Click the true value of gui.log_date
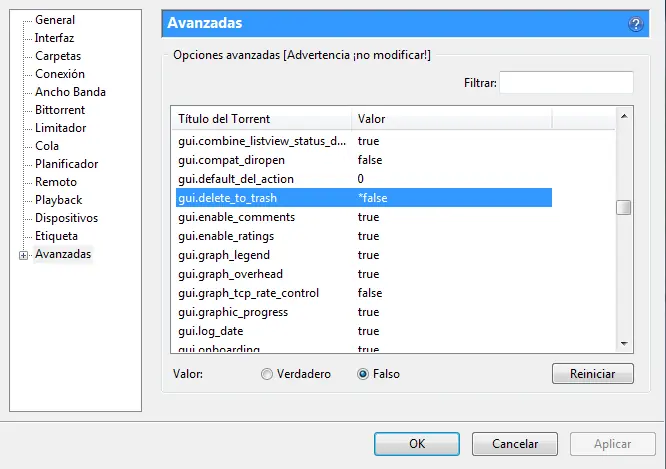This screenshot has width=666, height=469. tap(368, 331)
